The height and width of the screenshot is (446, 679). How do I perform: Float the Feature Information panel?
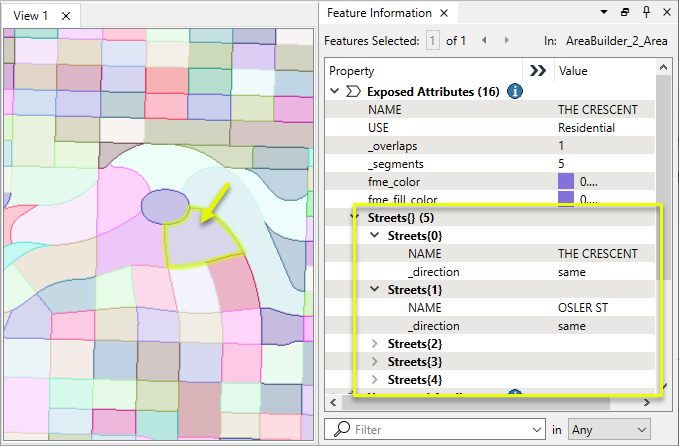(x=624, y=13)
